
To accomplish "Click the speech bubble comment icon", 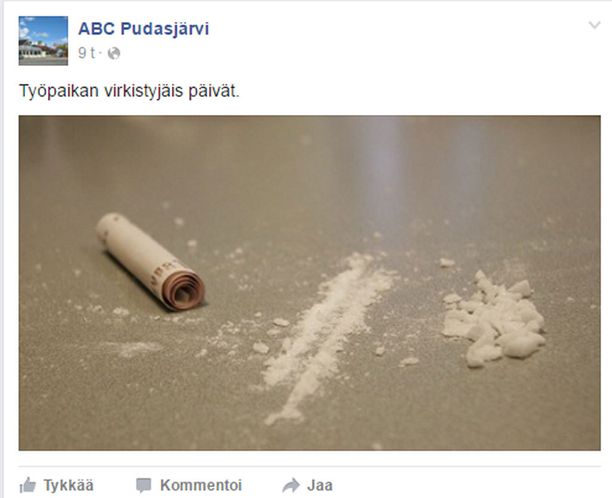I will pos(144,486).
